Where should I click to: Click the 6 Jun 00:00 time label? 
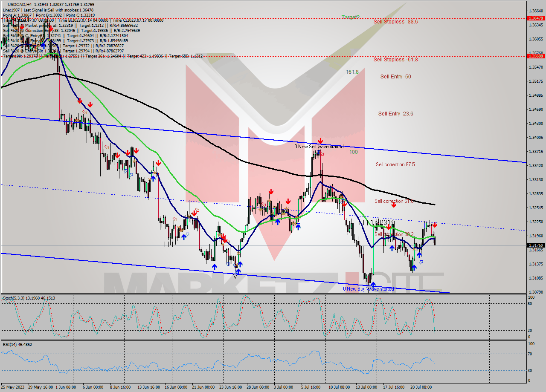[x=93, y=387]
